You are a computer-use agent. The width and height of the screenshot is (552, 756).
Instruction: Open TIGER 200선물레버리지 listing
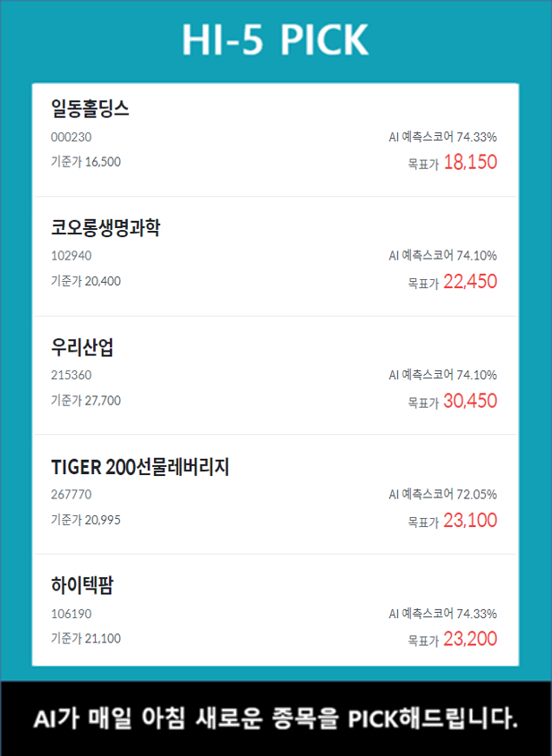tap(140, 466)
